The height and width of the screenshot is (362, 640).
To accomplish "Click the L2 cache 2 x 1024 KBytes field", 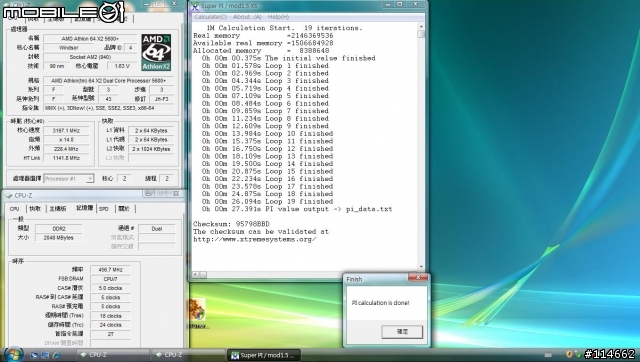I will click(x=151, y=149).
